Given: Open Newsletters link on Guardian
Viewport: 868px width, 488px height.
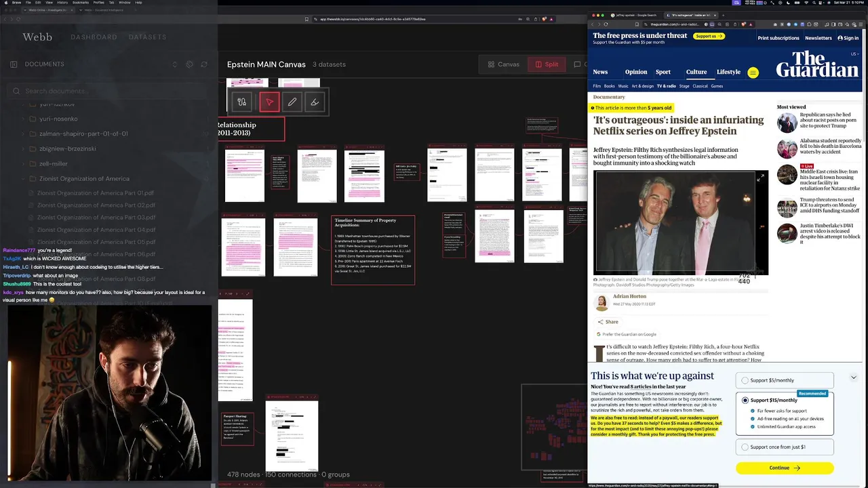Looking at the screenshot, I should tap(818, 38).
